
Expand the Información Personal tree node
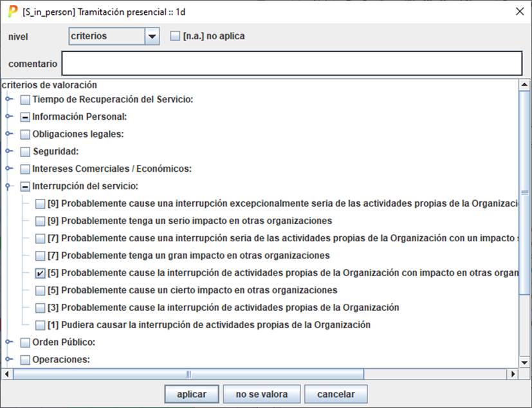8,117
